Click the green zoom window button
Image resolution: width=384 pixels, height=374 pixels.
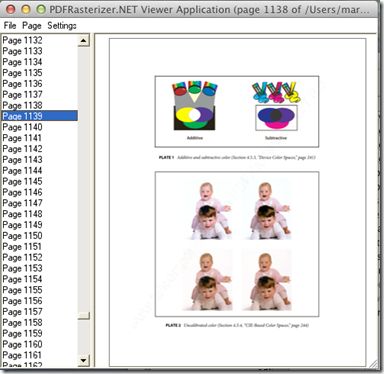[41, 9]
